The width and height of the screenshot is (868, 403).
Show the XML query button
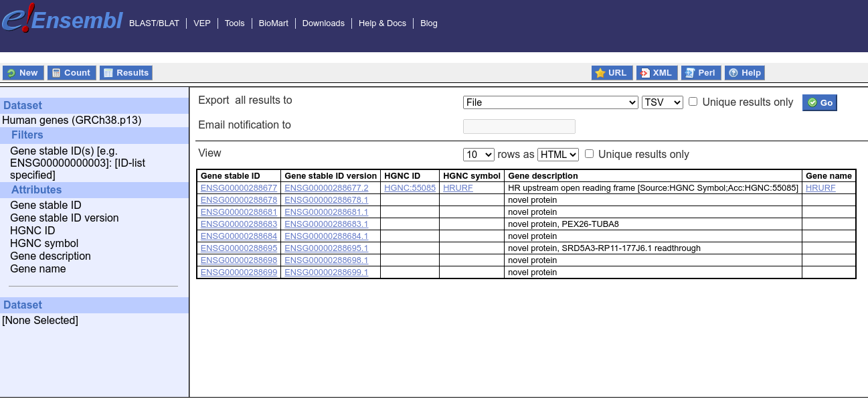point(657,73)
